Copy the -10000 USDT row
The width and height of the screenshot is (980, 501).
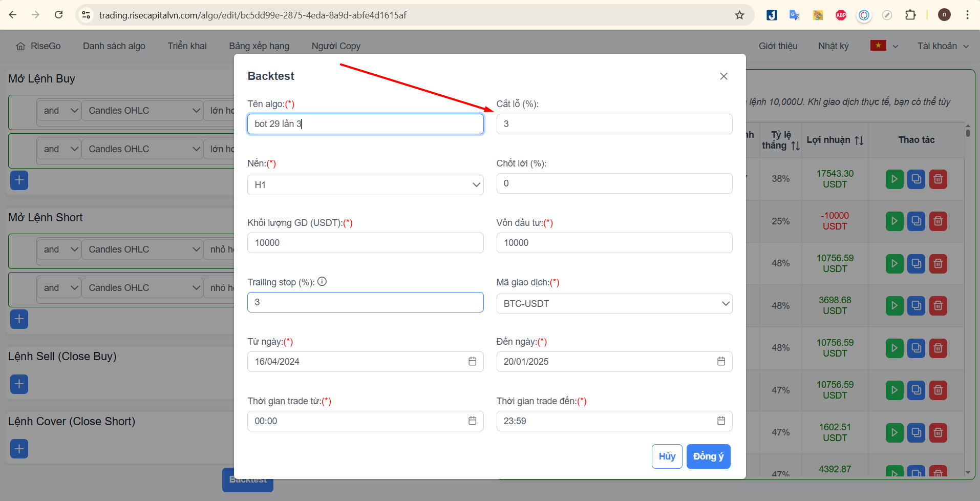point(917,221)
